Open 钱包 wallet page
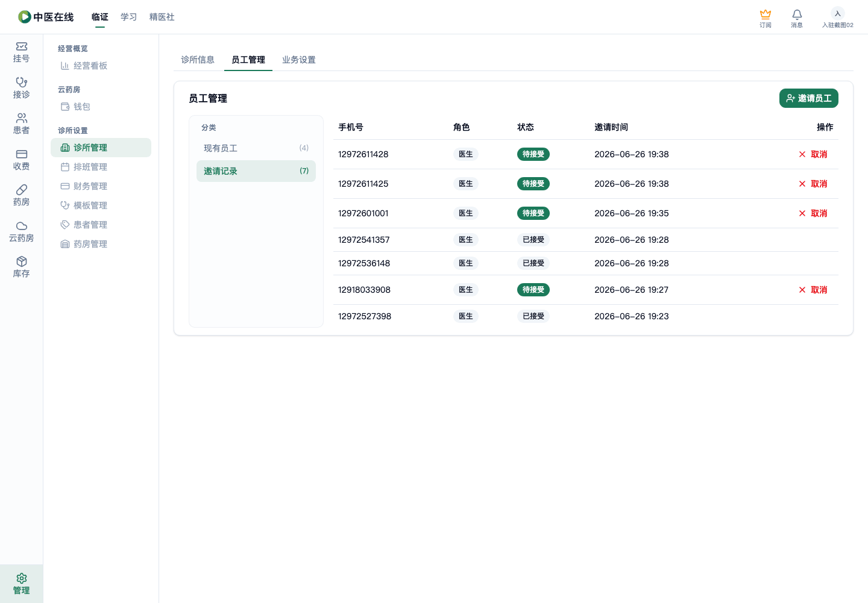Screen dimensions: 868x603 point(101,107)
